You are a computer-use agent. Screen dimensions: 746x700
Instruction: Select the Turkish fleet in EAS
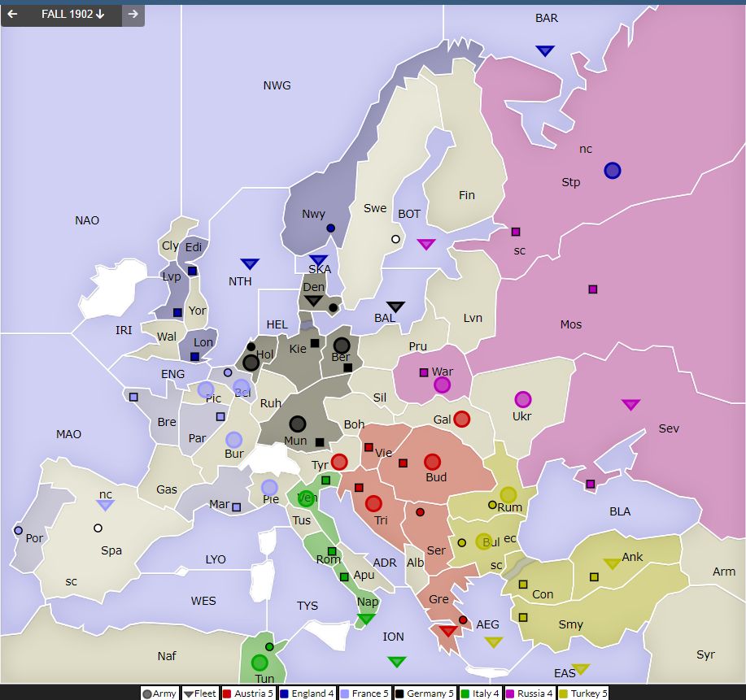tap(580, 669)
